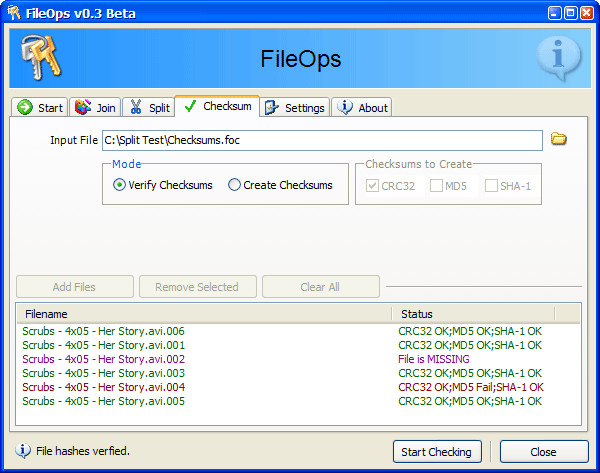Switch to the Split tab
The height and width of the screenshot is (473, 600).
(149, 107)
